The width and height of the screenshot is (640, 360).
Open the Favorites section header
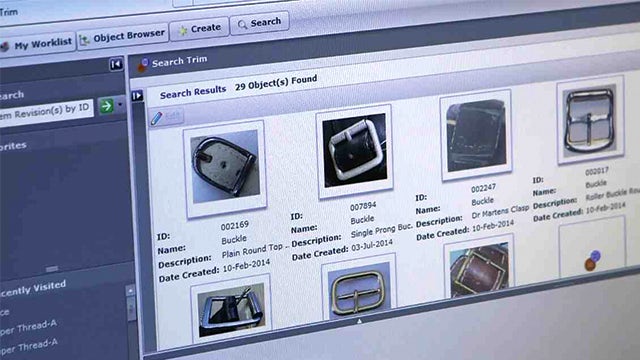coord(13,146)
